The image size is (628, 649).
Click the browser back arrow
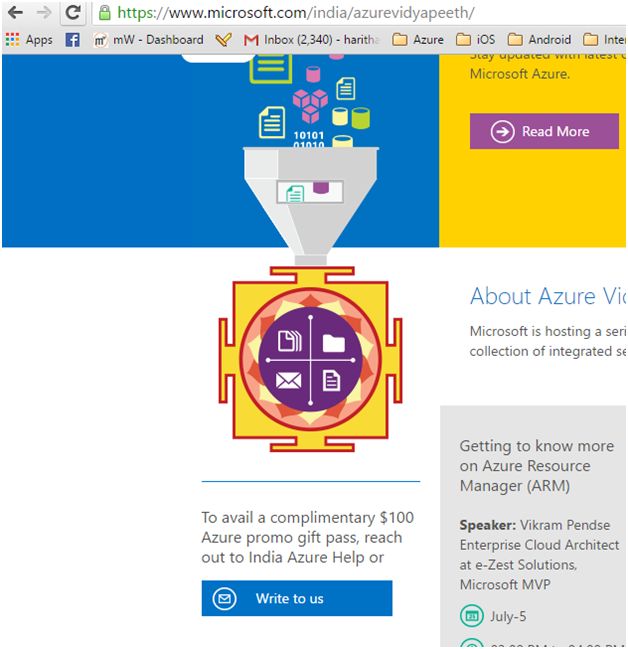click(x=15, y=13)
